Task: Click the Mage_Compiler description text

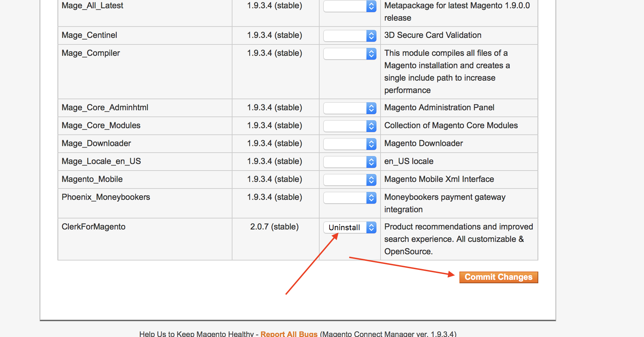Action: [x=447, y=72]
